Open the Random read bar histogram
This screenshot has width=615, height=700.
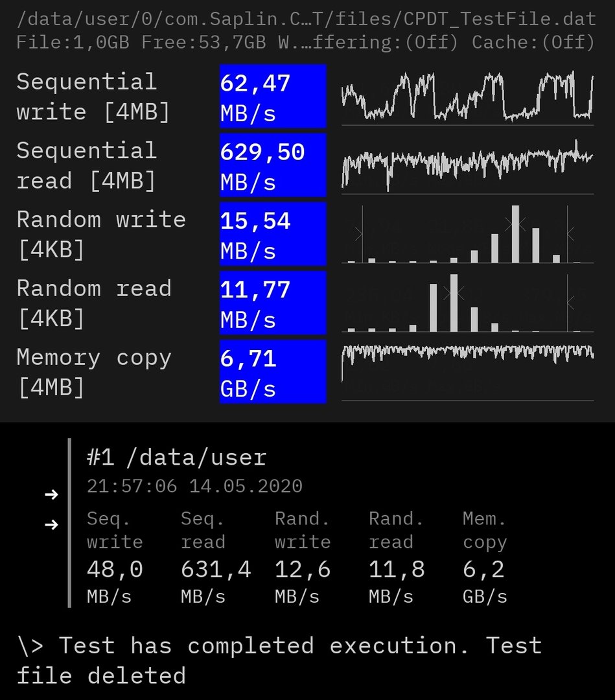click(x=467, y=303)
